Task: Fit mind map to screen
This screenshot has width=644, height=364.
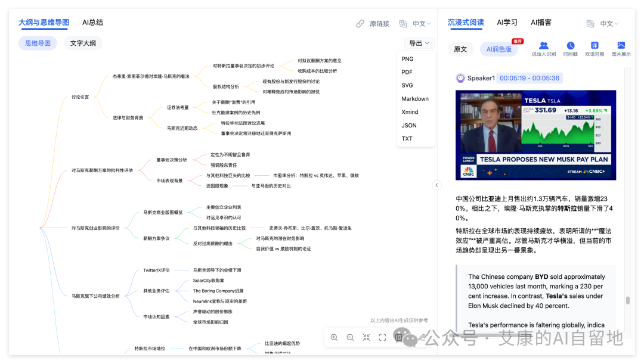Action: click(x=367, y=337)
